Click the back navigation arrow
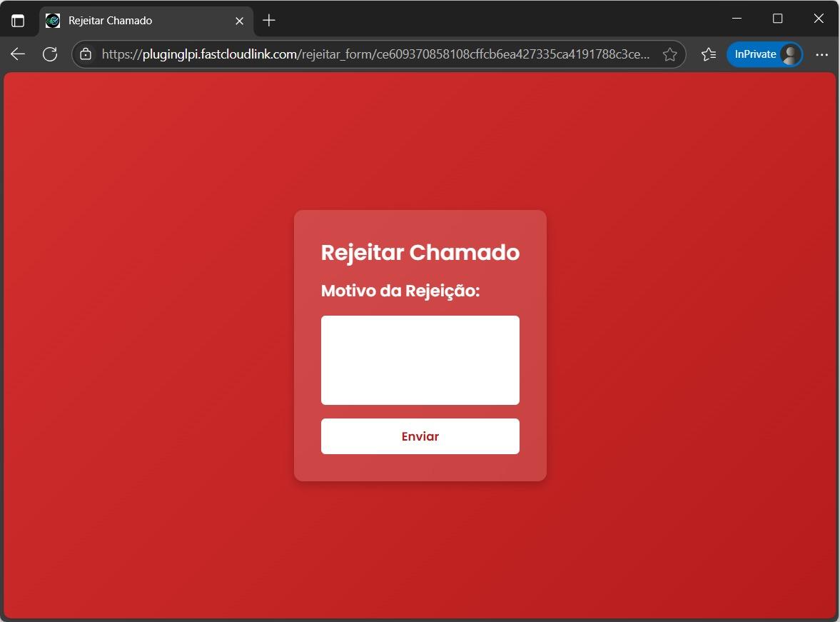Viewport: 840px width, 622px height. pyautogui.click(x=16, y=54)
